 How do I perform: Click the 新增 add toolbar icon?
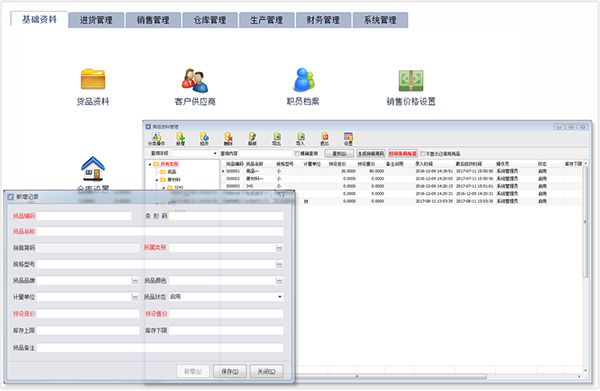coord(180,139)
